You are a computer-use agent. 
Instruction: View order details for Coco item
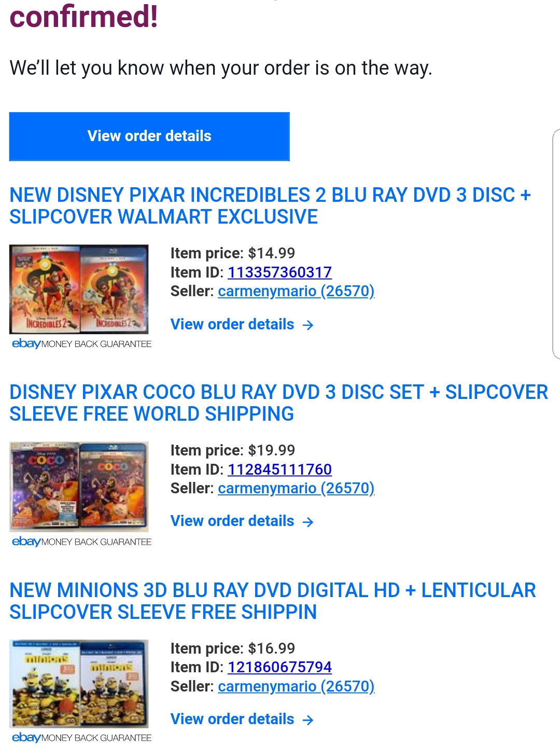coord(242,521)
